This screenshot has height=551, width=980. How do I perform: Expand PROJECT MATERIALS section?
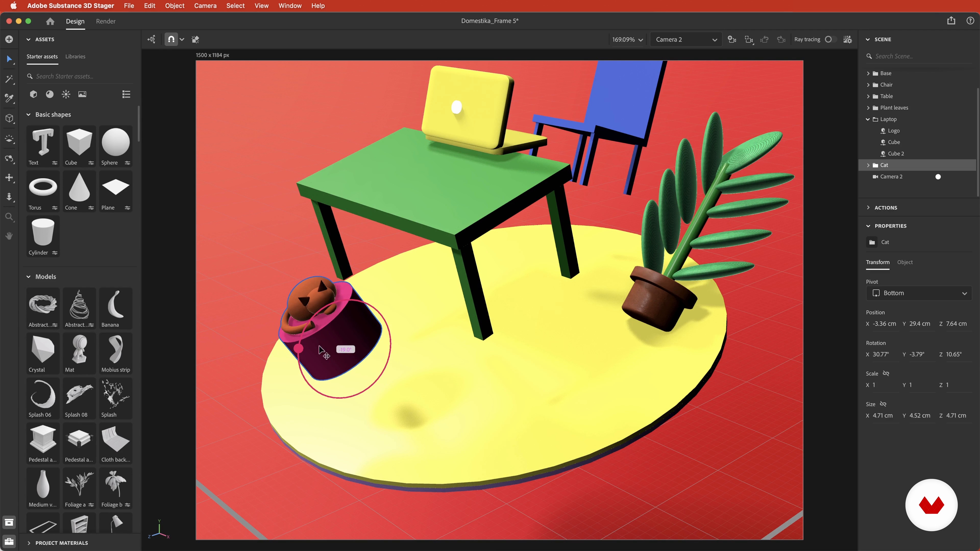coord(29,543)
